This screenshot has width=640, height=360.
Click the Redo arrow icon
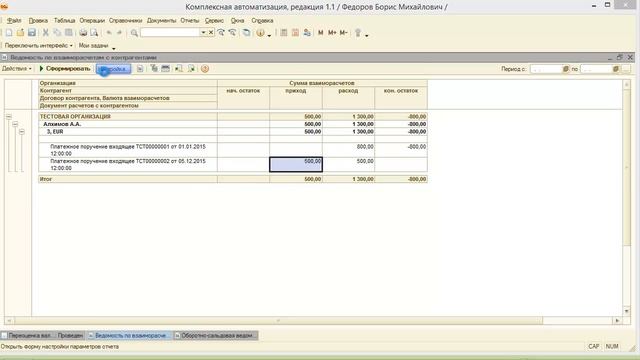click(x=120, y=33)
